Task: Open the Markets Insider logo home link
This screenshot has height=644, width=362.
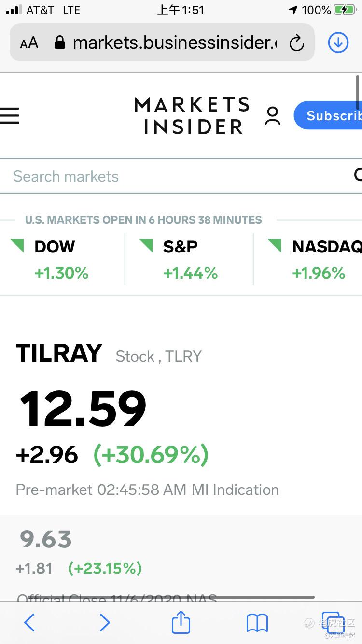Action: 192,115
